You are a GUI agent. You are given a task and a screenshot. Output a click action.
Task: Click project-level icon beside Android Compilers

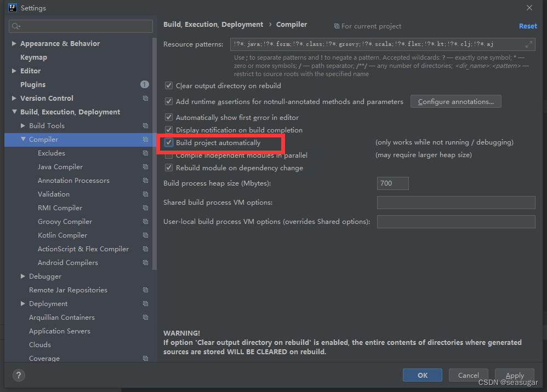145,263
